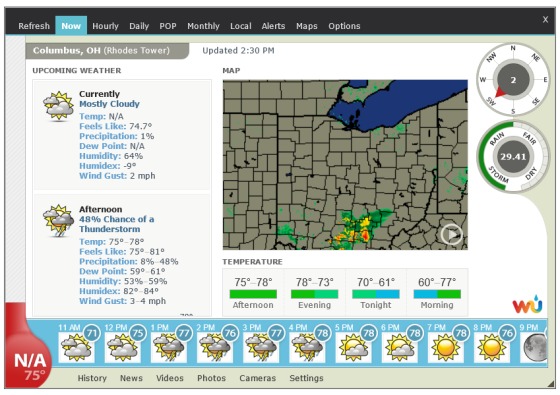Click the Morning temperature color bar
The image size is (560, 395).
pos(437,294)
